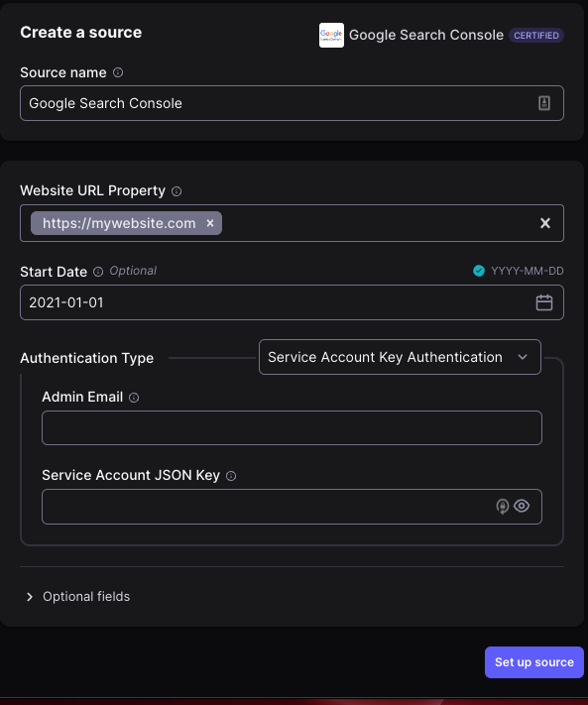This screenshot has width=588, height=705.
Task: Clear all Website URL Property values
Action: [x=544, y=223]
